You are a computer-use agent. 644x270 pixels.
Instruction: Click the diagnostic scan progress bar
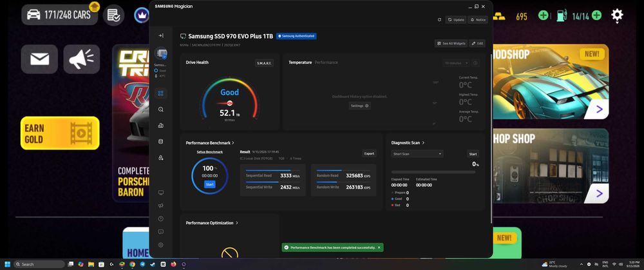(x=433, y=172)
